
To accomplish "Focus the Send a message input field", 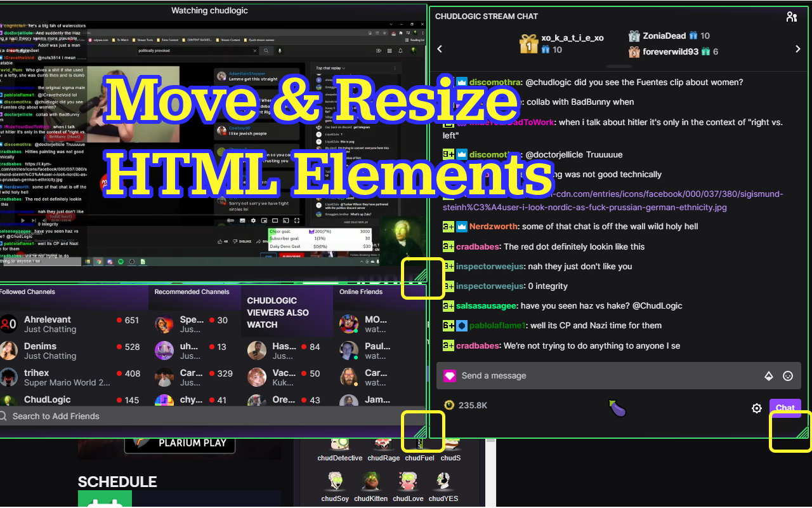I will click(619, 376).
